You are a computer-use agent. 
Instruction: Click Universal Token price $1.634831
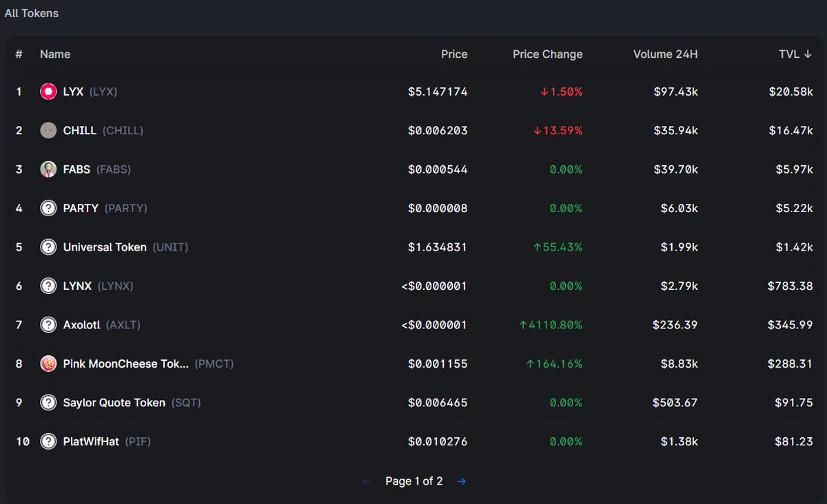(x=438, y=247)
